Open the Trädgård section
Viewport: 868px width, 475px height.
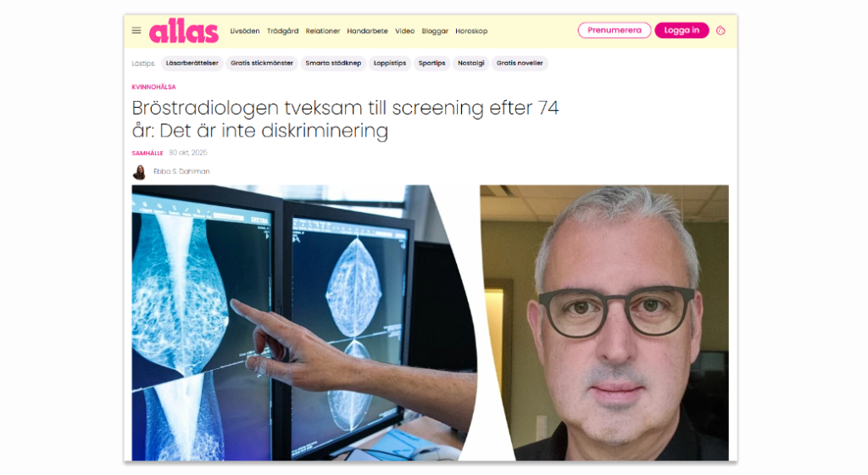pyautogui.click(x=282, y=31)
